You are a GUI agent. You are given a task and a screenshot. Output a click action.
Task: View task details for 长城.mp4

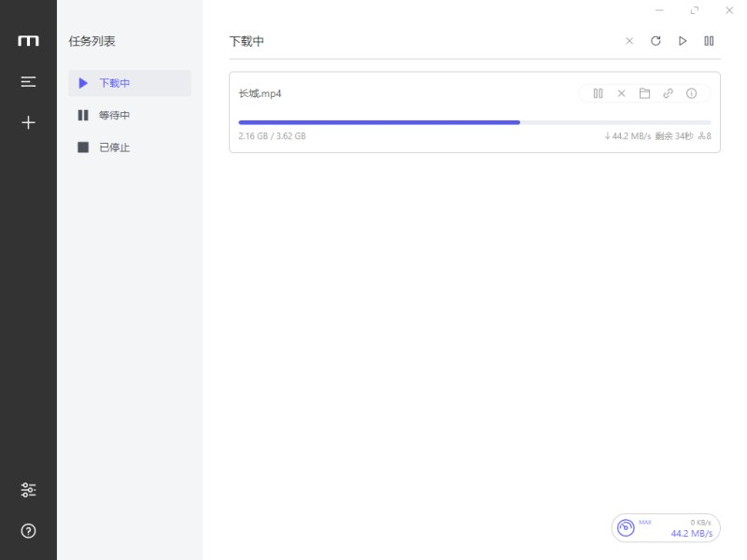click(x=691, y=93)
